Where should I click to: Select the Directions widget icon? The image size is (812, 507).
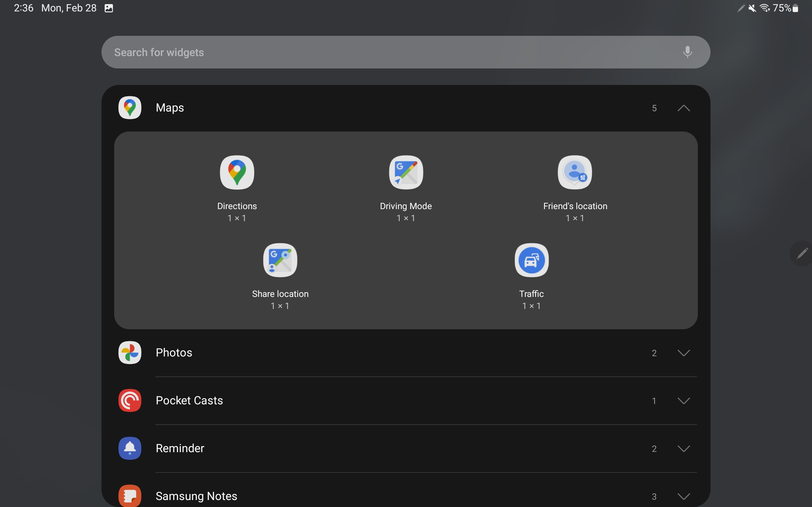tap(237, 172)
